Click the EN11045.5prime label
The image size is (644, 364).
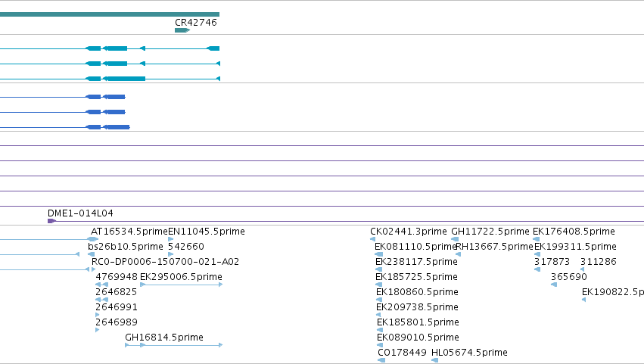(207, 232)
